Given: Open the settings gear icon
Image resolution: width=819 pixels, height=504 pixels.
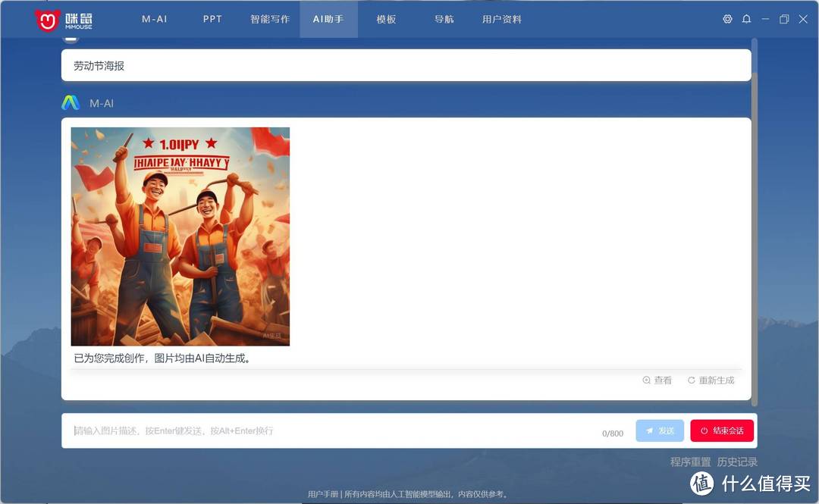Looking at the screenshot, I should coord(727,19).
